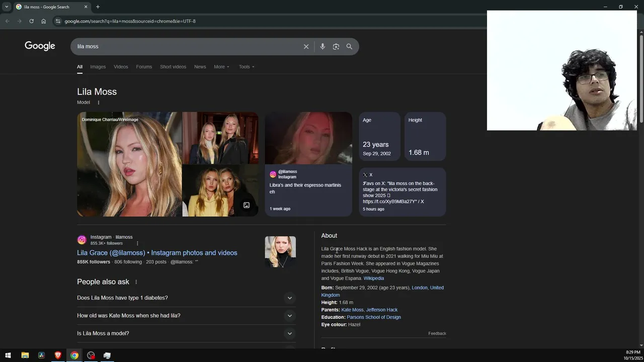Open the clock and date in taskbar
Screen dimensions: 644x362
pos(632,355)
